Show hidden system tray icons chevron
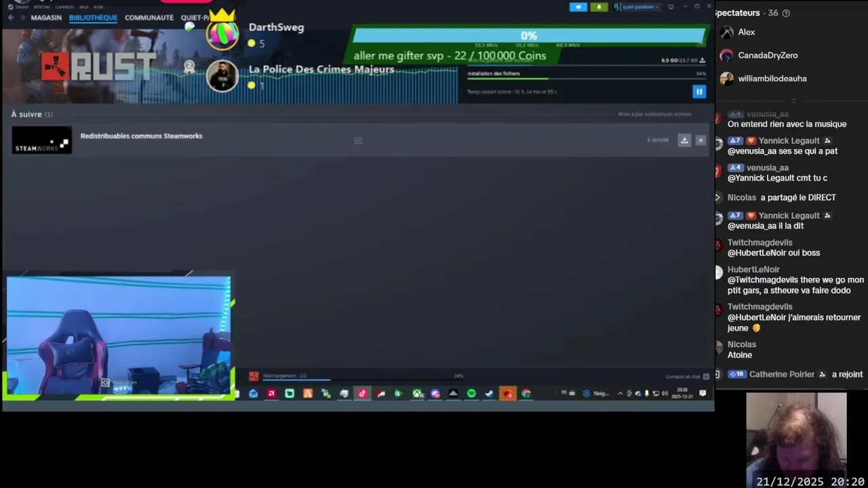This screenshot has height=488, width=868. click(x=620, y=393)
